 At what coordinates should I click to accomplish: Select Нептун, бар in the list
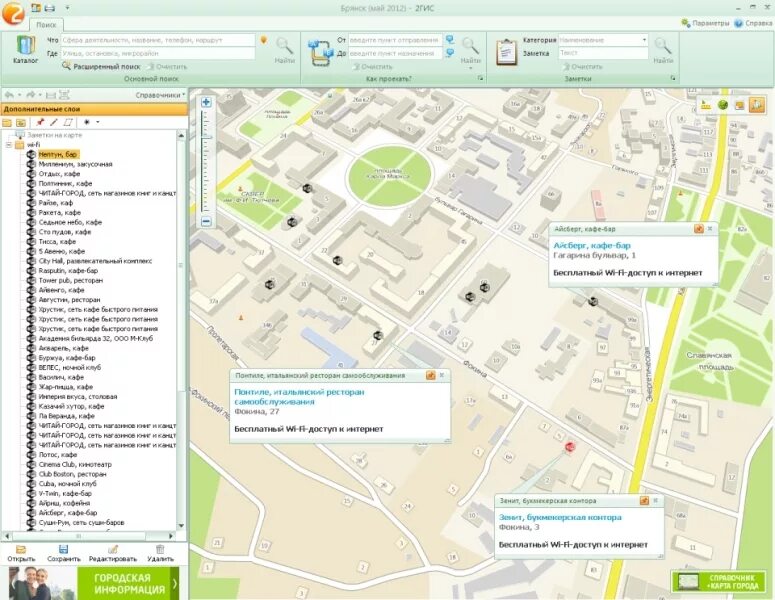click(x=57, y=154)
